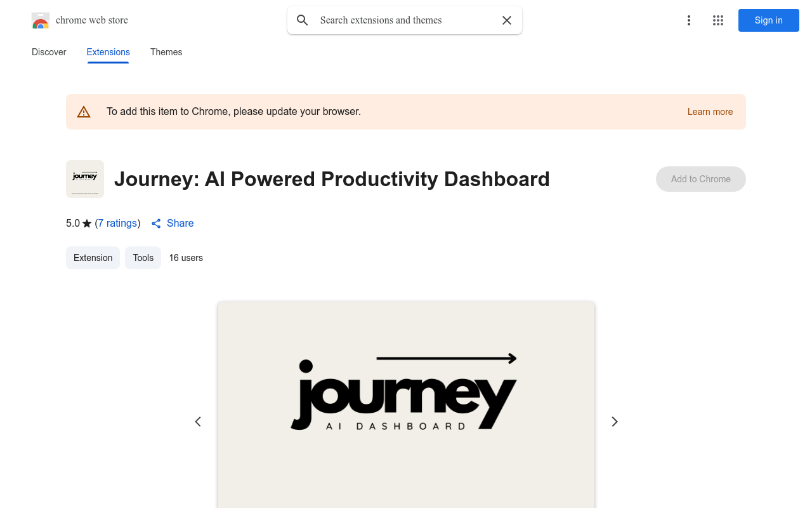
Task: Click the warning triangle icon
Action: 84,112
